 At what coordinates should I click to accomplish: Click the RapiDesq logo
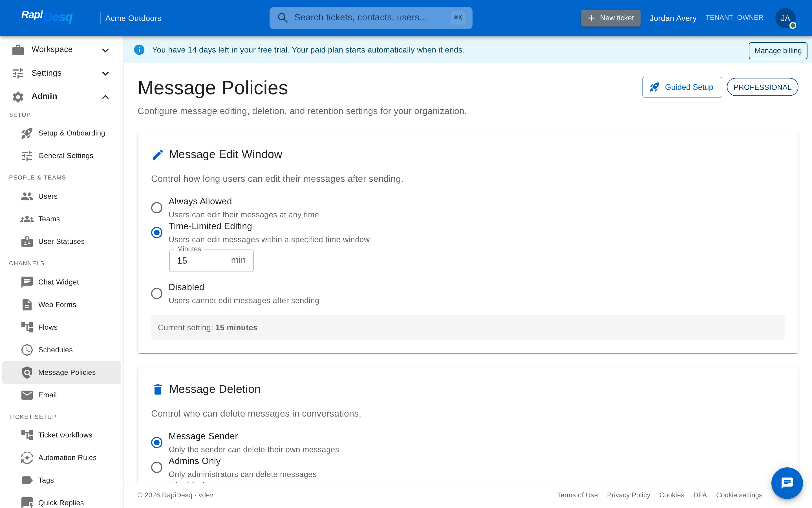pyautogui.click(x=47, y=16)
